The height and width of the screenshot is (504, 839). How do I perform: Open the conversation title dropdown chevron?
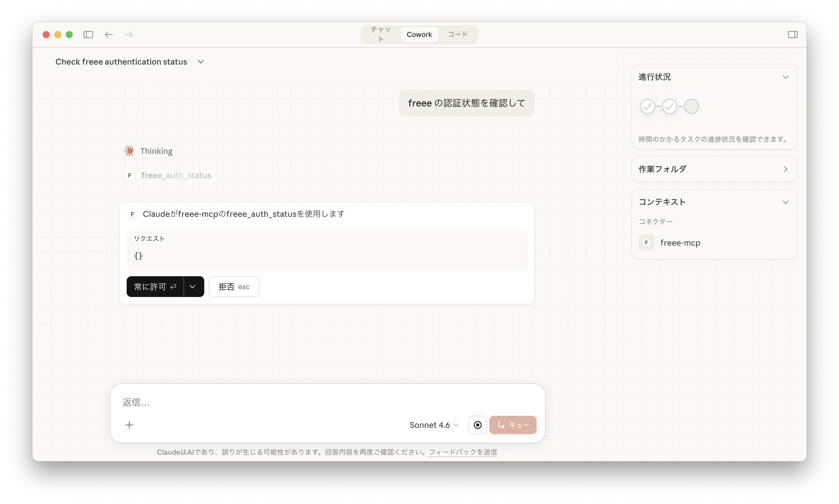pyautogui.click(x=201, y=62)
